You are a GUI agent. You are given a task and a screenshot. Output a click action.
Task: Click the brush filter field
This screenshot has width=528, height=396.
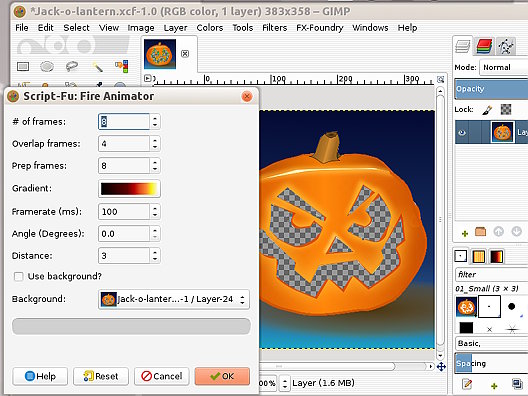[x=491, y=274]
